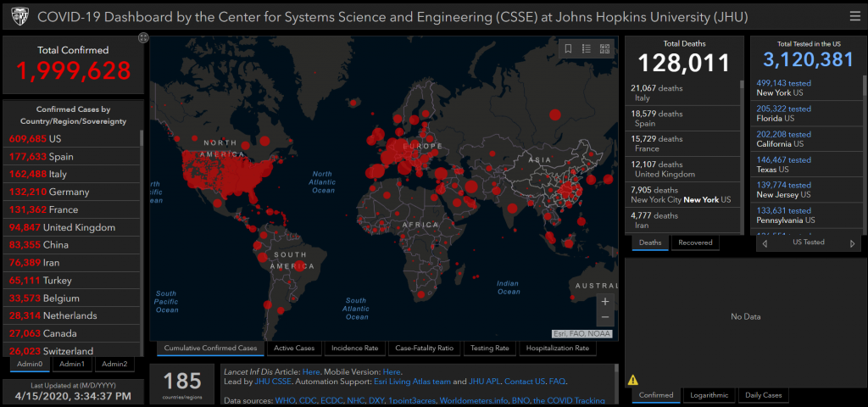Switch to the Admin2 tab
The height and width of the screenshot is (407, 868).
114,364
